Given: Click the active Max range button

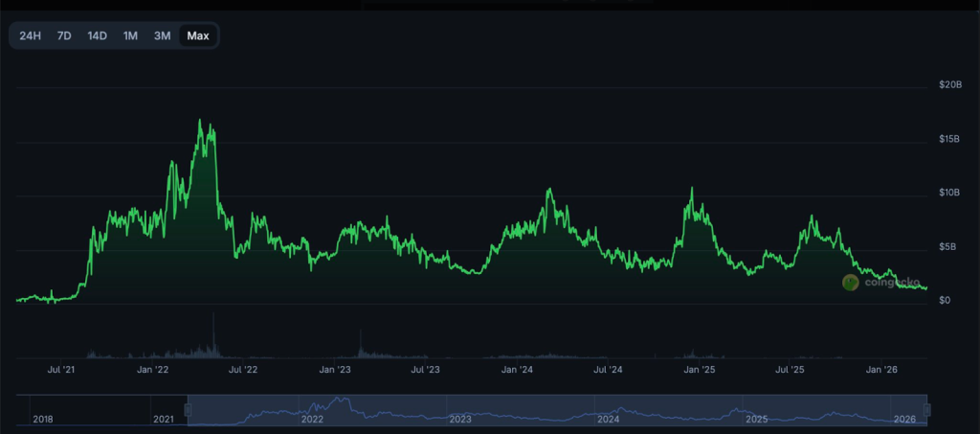Looking at the screenshot, I should coord(198,36).
